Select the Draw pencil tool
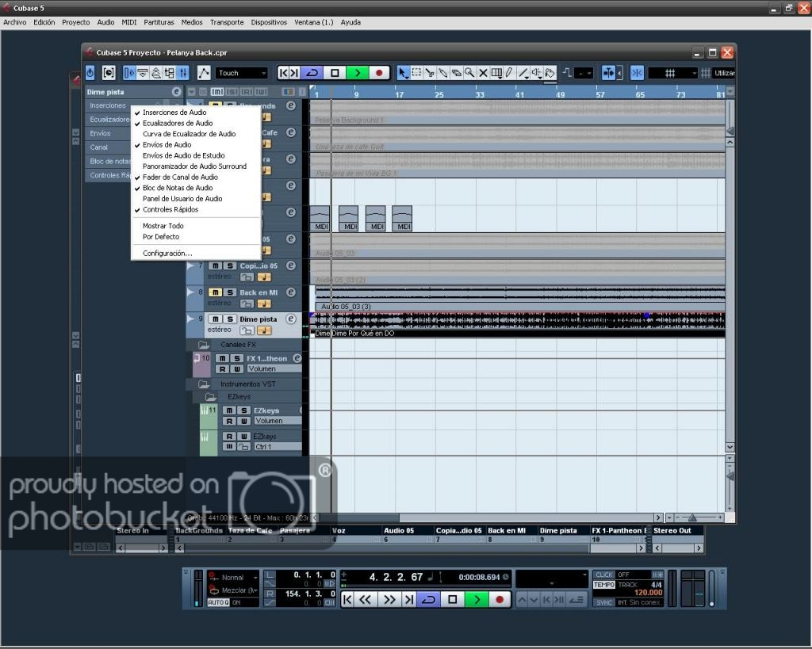Image resolution: width=812 pixels, height=649 pixels. [x=509, y=73]
